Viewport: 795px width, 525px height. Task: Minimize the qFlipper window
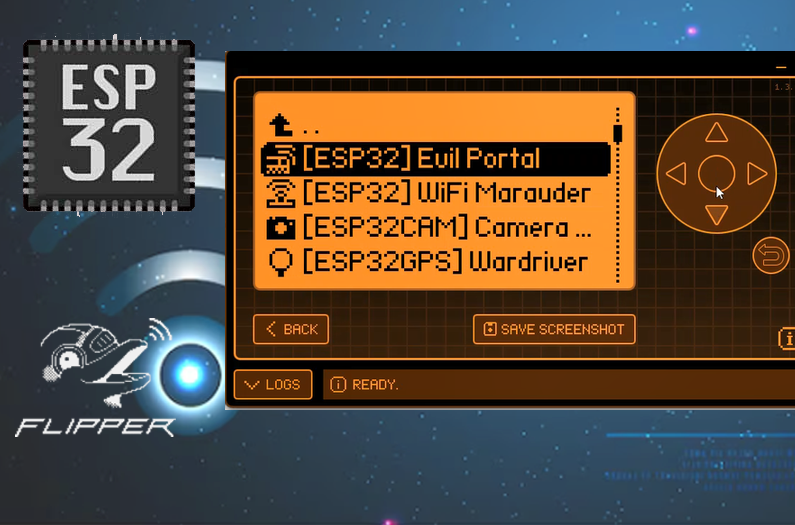pyautogui.click(x=781, y=67)
